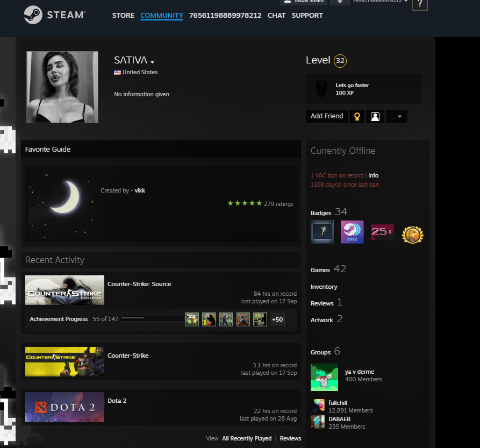Click the profile badge icon next to award
Image resolution: width=480 pixels, height=448 pixels.
[375, 116]
